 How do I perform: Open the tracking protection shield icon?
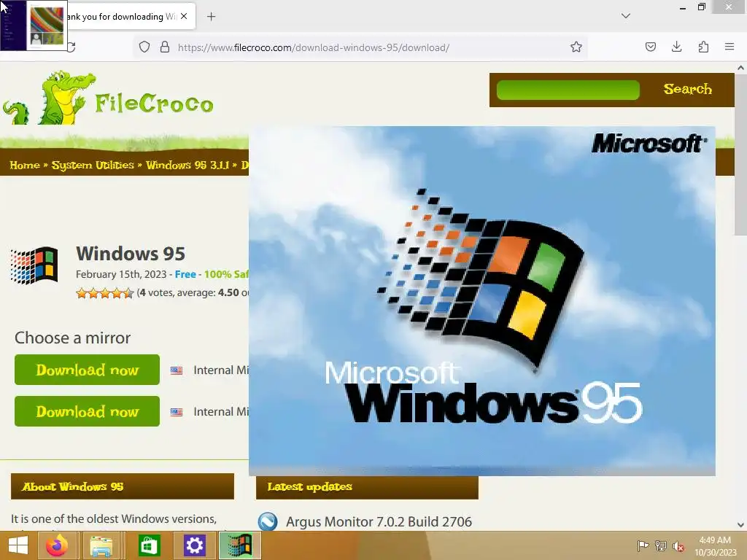click(144, 47)
